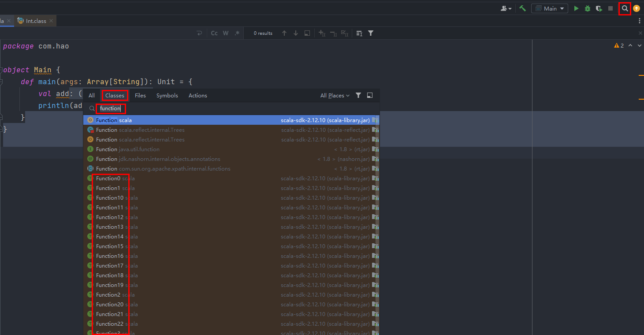644x335 pixels.
Task: Build the project with the hammer icon
Action: tap(522, 8)
